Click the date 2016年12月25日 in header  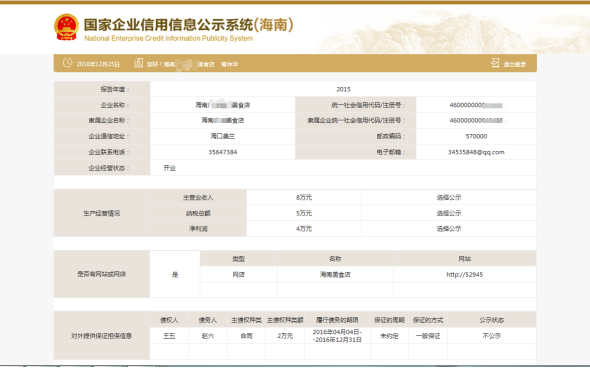(98, 64)
